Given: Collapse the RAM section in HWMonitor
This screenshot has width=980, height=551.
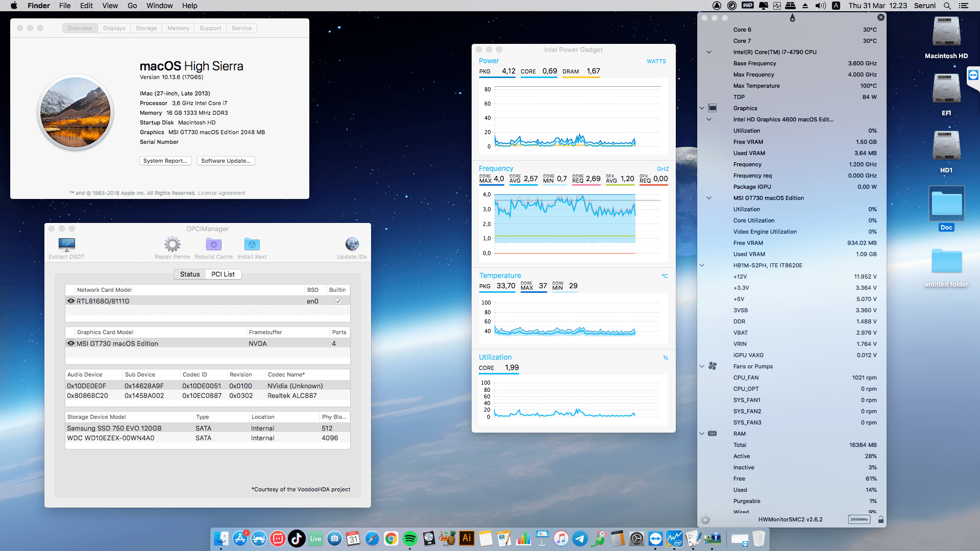Looking at the screenshot, I should click(x=702, y=434).
